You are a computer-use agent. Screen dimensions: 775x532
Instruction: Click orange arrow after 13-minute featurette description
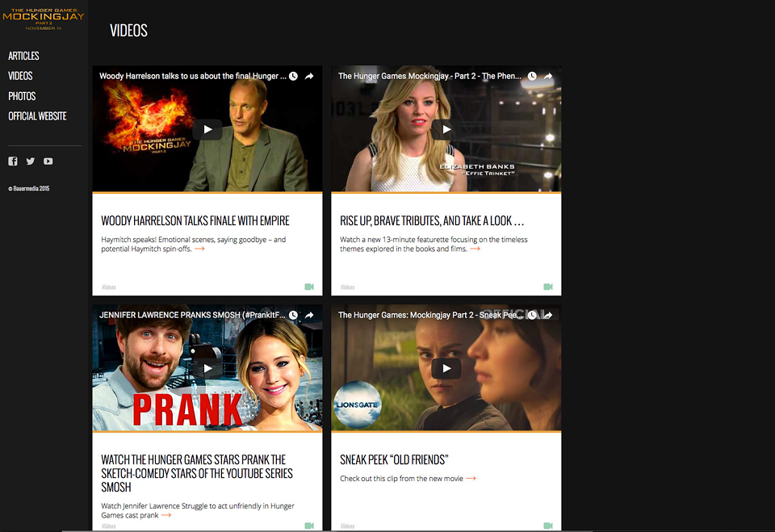475,249
